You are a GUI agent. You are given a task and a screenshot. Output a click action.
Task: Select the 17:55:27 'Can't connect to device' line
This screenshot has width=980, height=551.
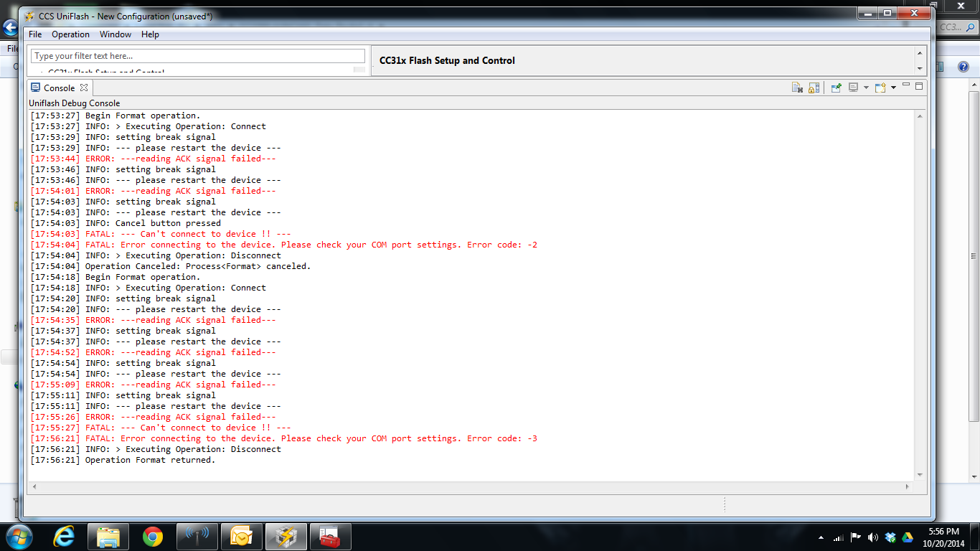click(161, 428)
